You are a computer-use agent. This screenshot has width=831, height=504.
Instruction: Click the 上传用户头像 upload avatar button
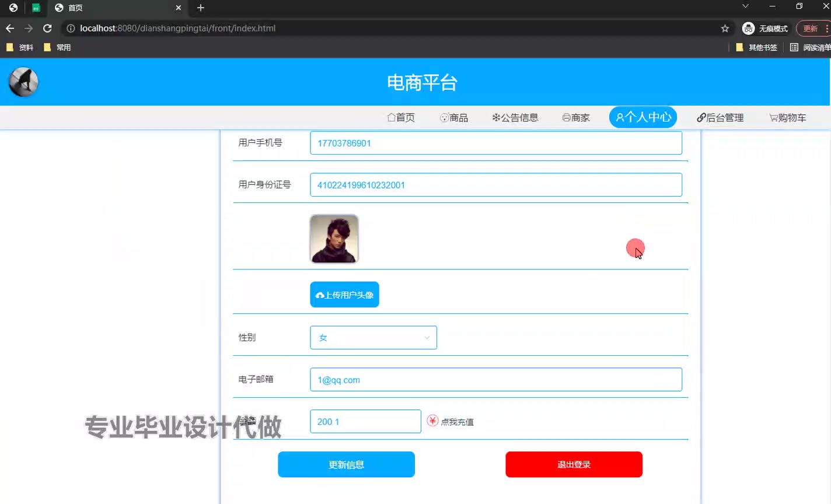tap(344, 295)
